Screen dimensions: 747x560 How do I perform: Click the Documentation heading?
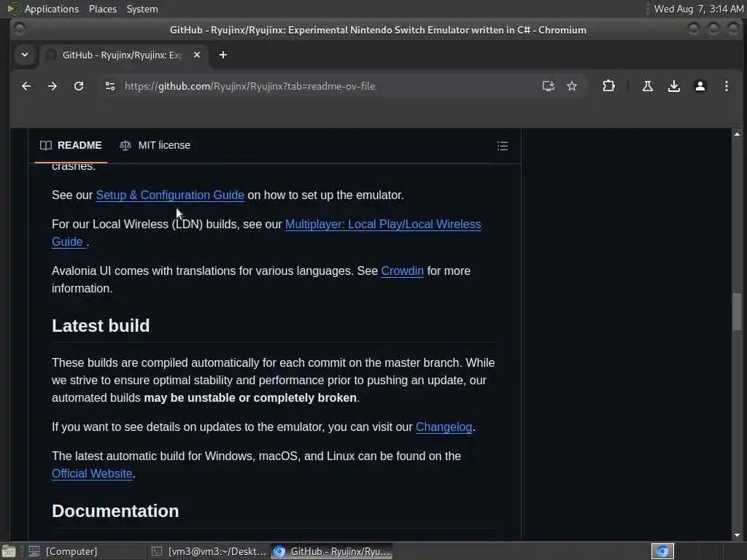click(115, 511)
